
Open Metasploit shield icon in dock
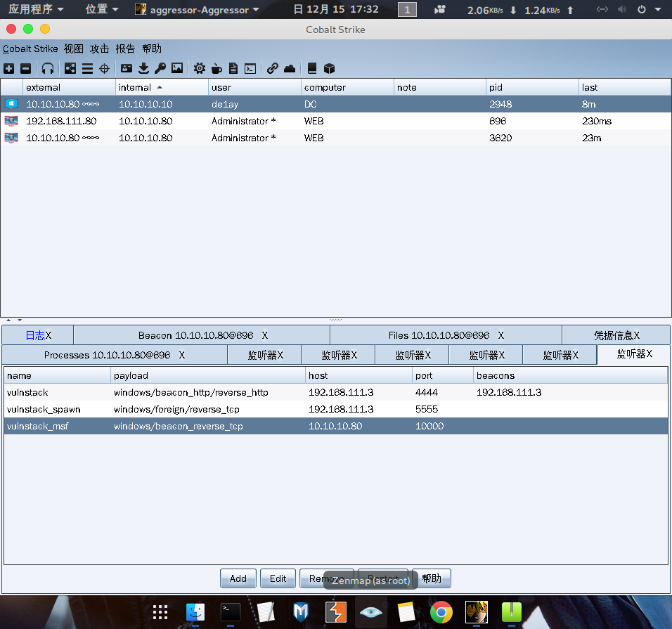click(x=301, y=612)
